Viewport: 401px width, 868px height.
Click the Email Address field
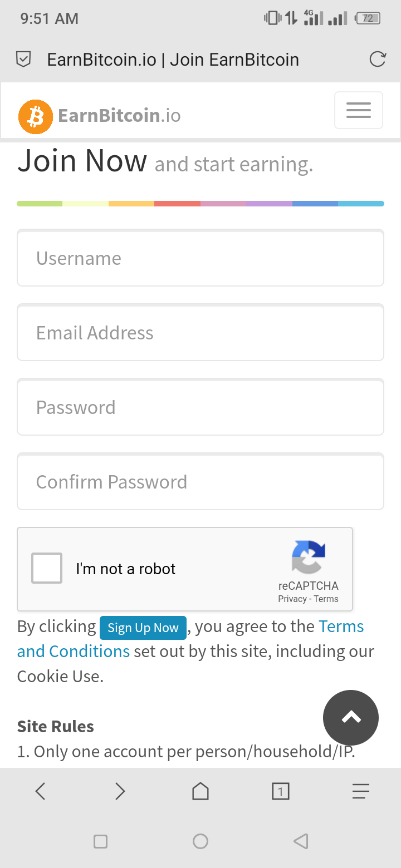(200, 333)
